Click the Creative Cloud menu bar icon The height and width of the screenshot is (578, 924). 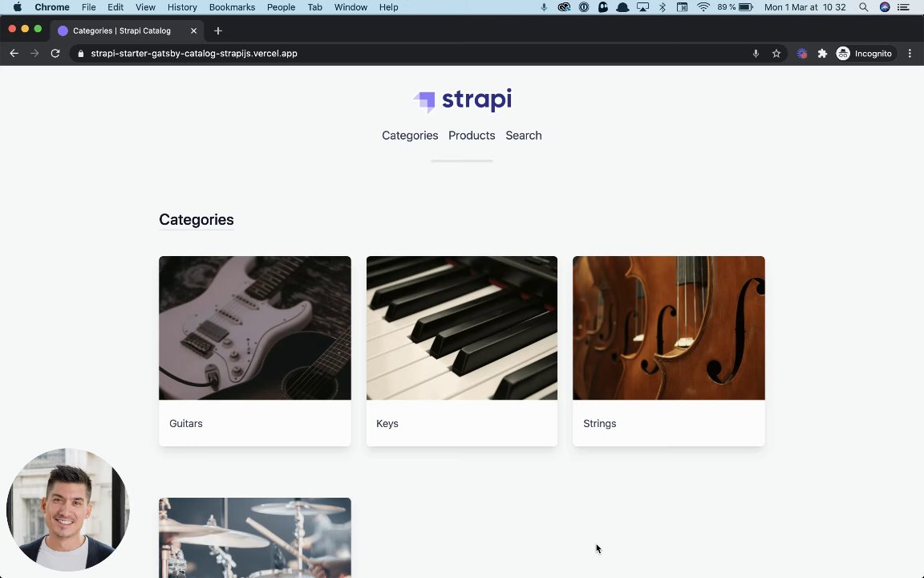click(564, 7)
